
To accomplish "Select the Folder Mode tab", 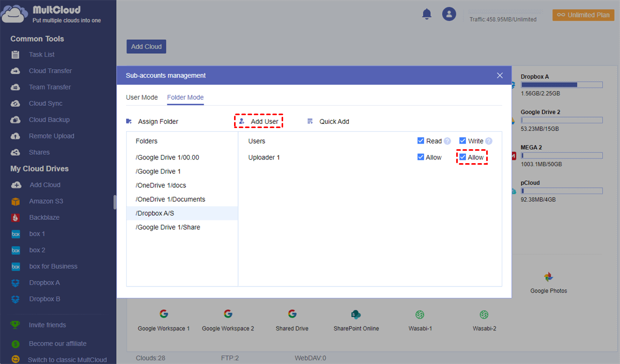I will [185, 98].
